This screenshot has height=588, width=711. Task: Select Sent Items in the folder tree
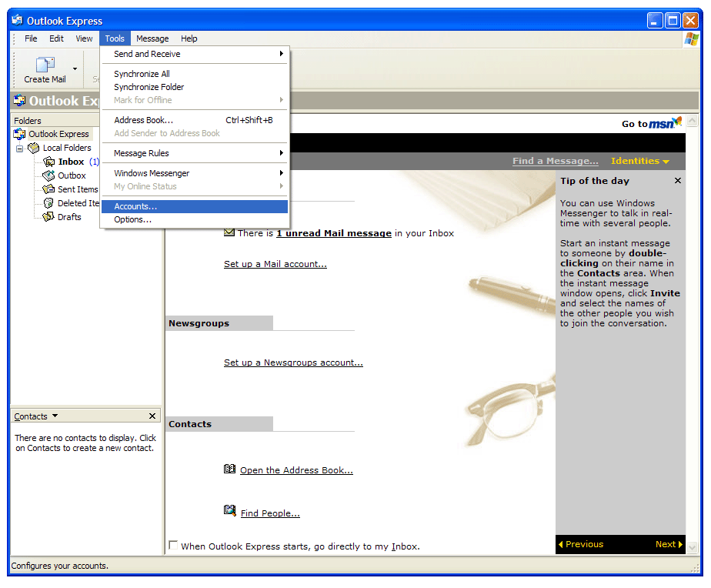click(x=78, y=189)
